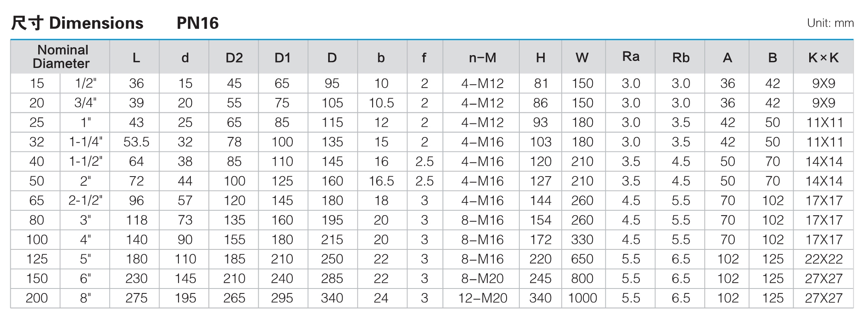The image size is (868, 321).
Task: Select the 53.5 cell in L column
Action: (136, 142)
